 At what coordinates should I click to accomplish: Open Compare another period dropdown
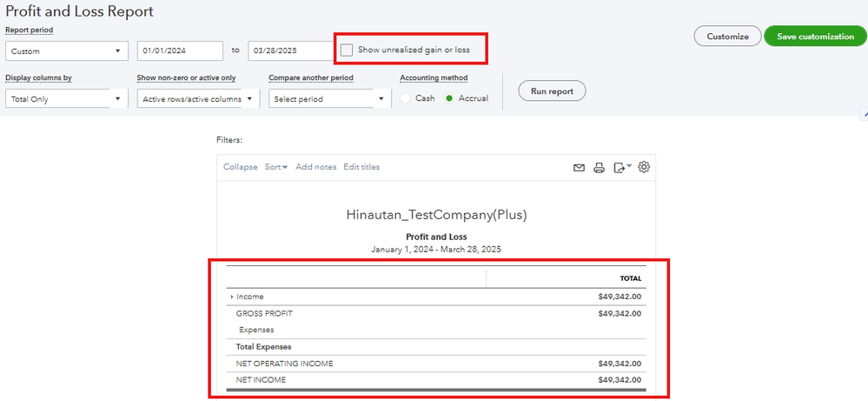click(330, 99)
